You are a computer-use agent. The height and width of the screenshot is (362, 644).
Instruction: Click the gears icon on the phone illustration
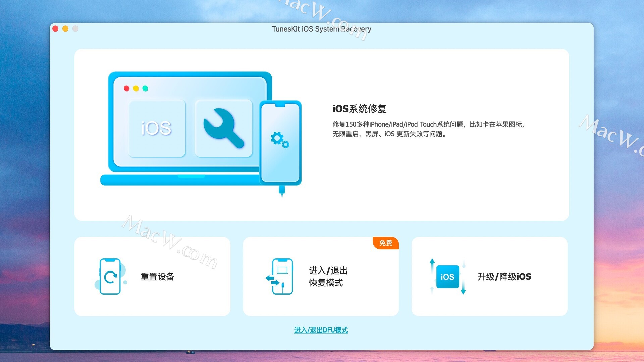(x=280, y=140)
